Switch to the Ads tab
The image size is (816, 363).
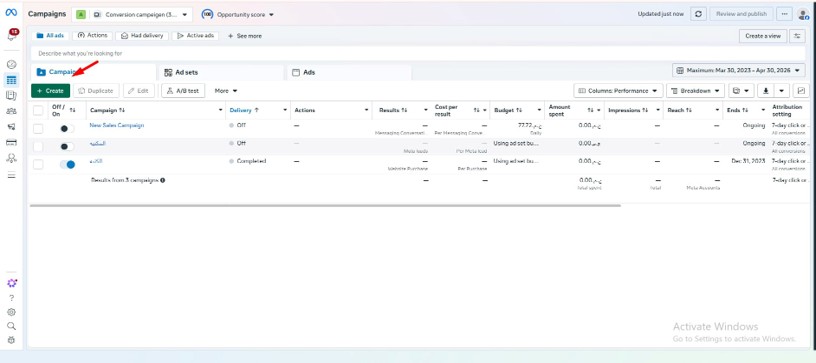(x=349, y=72)
